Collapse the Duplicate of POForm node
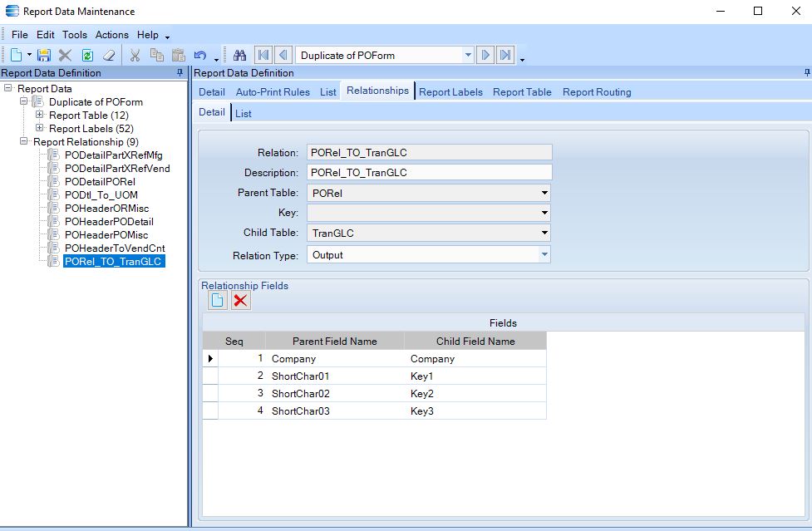The image size is (812, 531). [x=24, y=101]
